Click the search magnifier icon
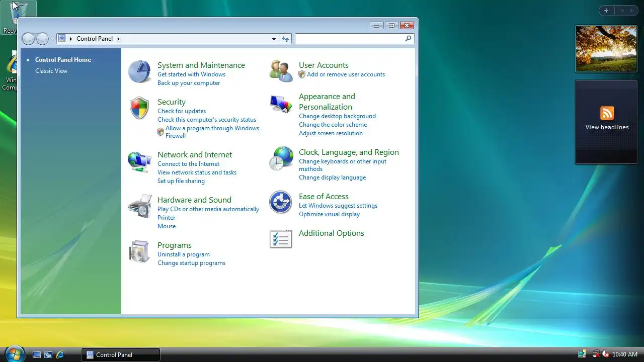The width and height of the screenshot is (644, 362). coord(408,38)
